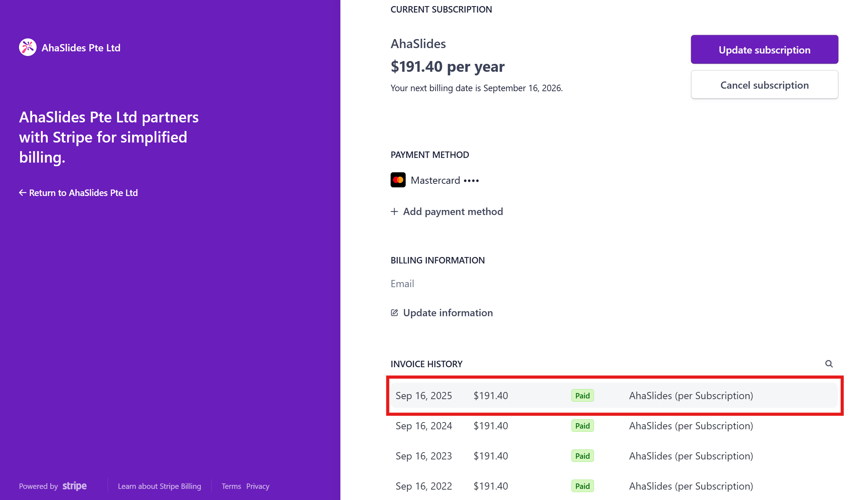Click the Stripe logo in footer

(75, 486)
